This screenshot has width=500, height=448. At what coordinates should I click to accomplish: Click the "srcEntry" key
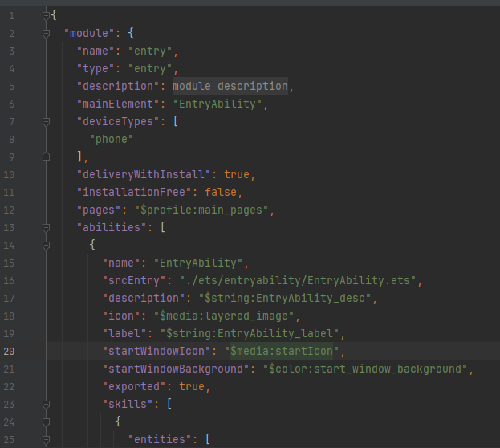point(134,280)
